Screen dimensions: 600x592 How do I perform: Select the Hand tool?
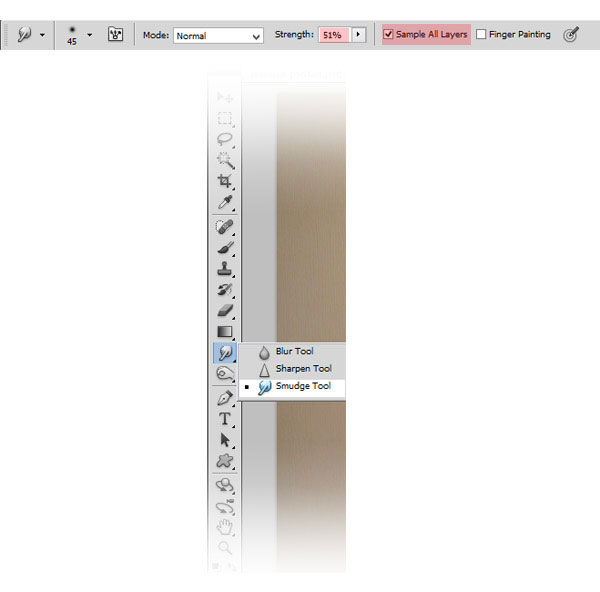point(225,527)
